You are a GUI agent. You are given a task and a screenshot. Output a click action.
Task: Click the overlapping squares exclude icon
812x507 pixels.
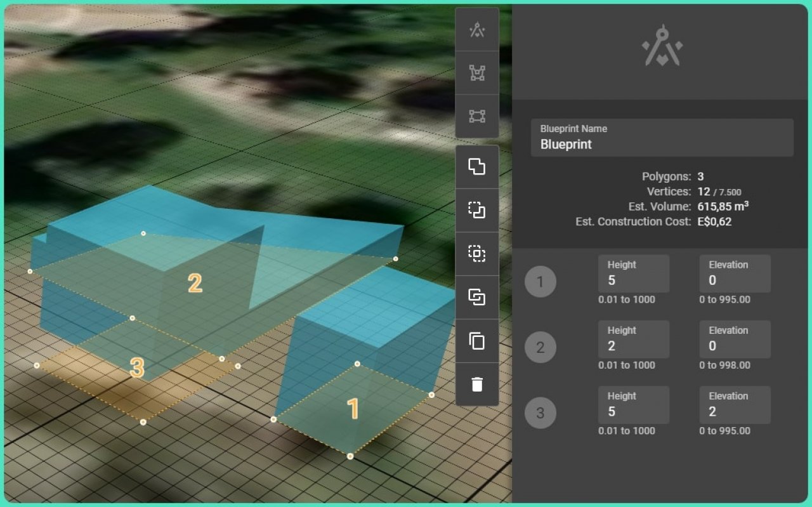click(477, 297)
